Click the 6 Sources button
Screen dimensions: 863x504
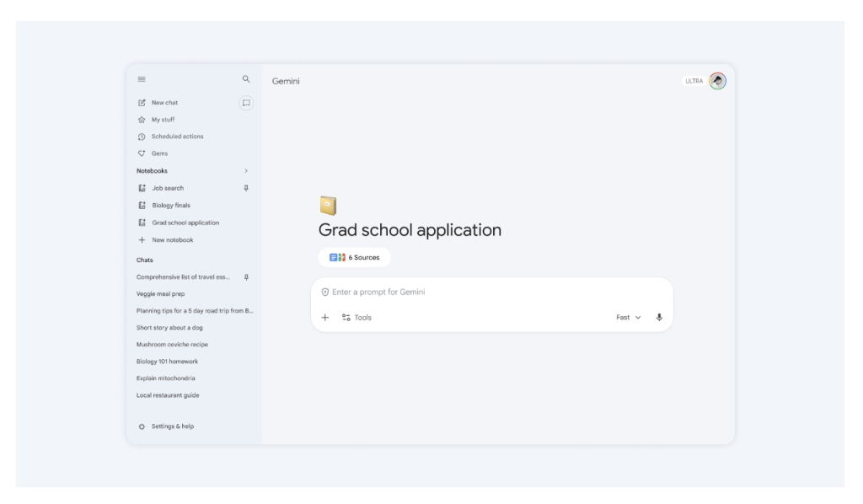point(355,258)
